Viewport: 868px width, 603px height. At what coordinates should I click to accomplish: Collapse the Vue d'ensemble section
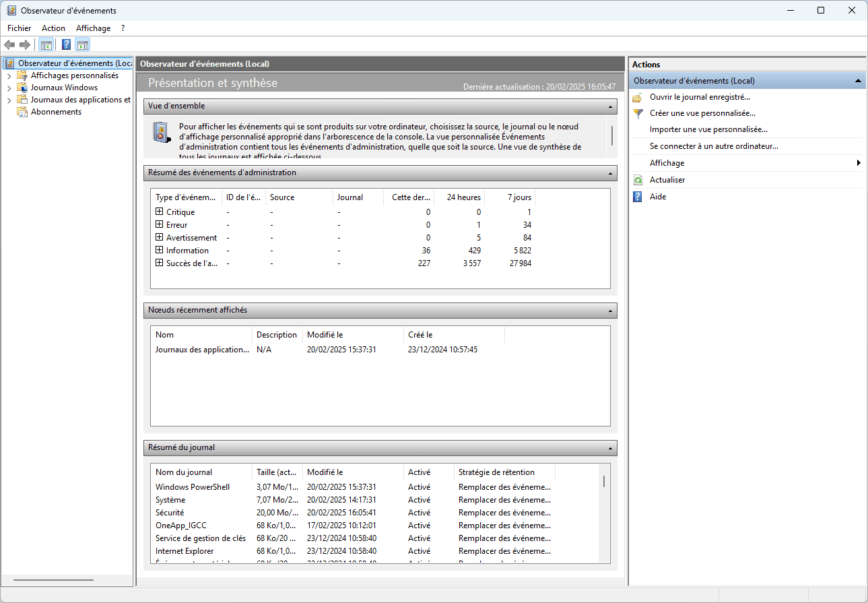611,106
